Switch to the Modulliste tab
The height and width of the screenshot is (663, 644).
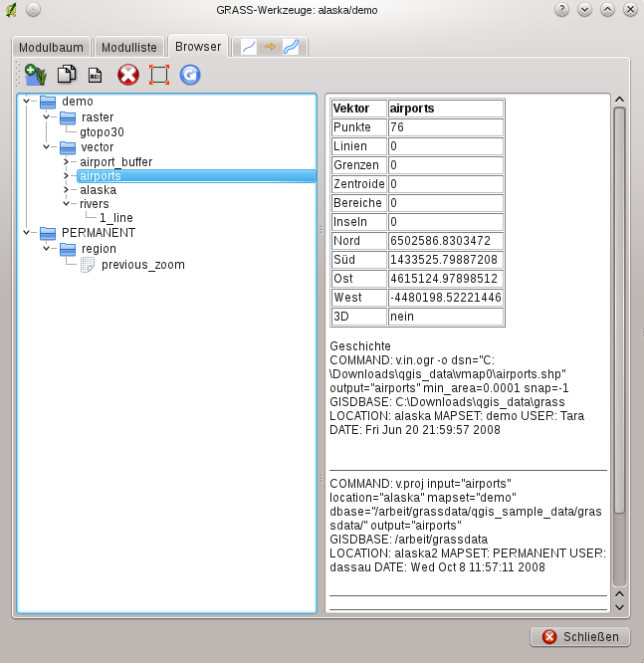click(x=129, y=47)
